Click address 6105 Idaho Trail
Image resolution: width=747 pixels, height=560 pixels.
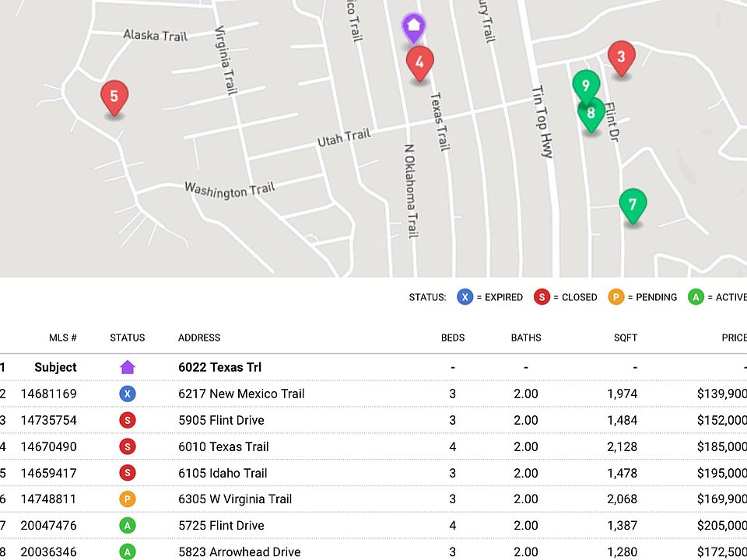tap(223, 473)
